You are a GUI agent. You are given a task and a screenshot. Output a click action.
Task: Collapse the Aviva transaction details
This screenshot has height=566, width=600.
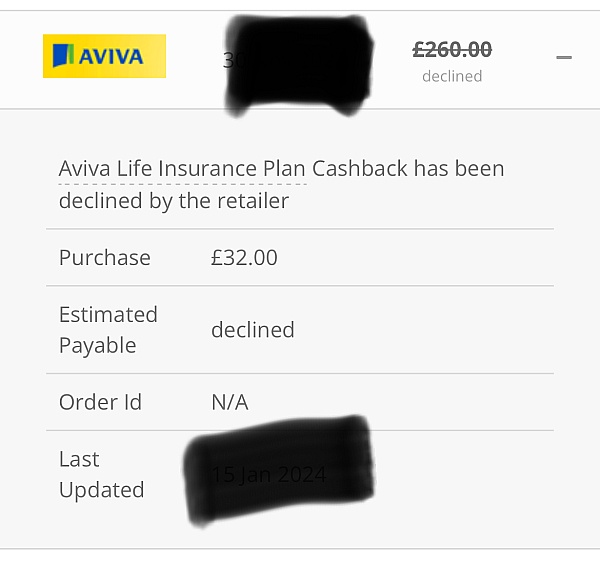pyautogui.click(x=564, y=57)
